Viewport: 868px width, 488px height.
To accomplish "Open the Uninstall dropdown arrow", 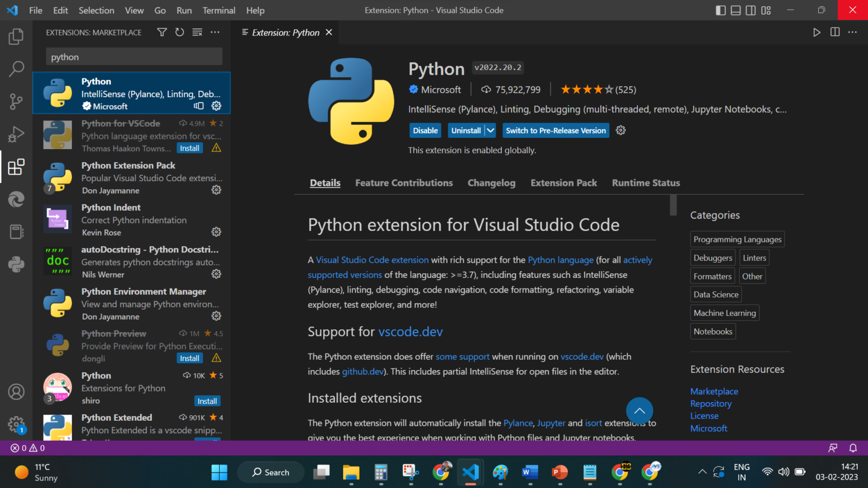I will 490,130.
